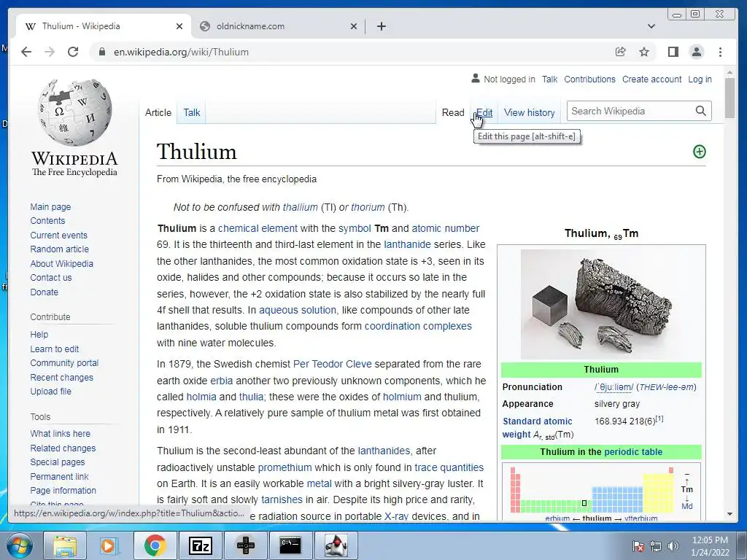Screen dimensions: 747x560
Task: Open File Explorer from the taskbar
Action: (65, 545)
